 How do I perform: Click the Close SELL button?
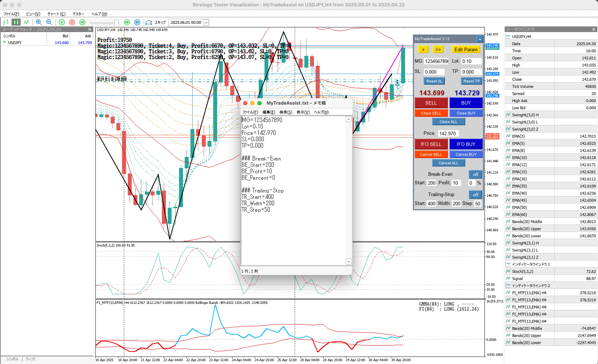point(431,113)
